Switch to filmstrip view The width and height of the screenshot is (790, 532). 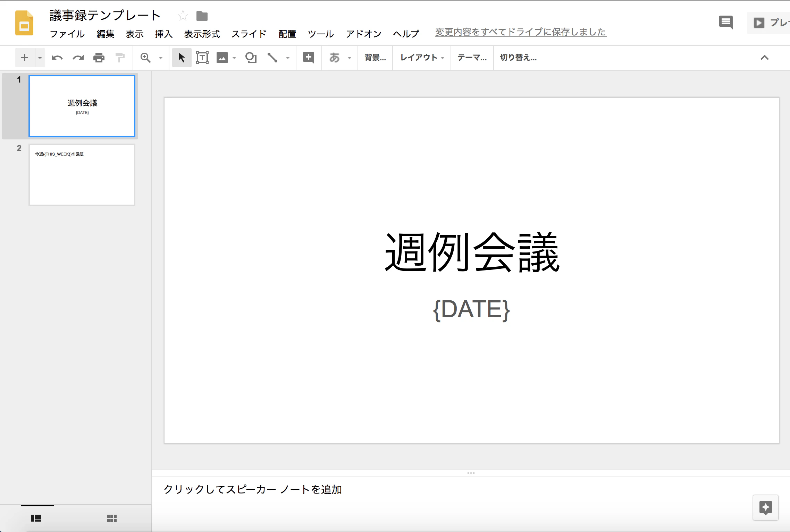36,518
